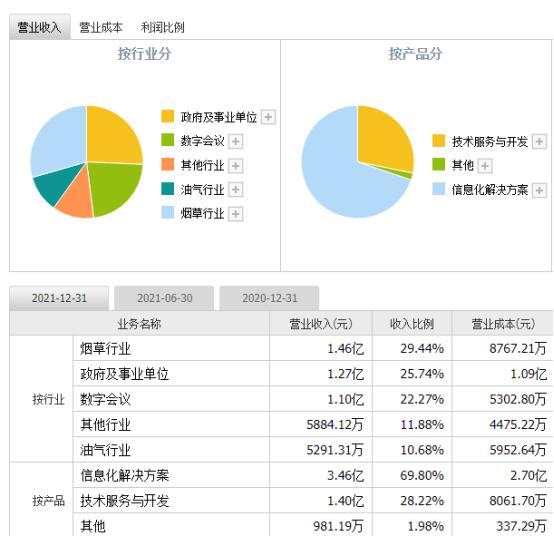Screen dimensions: 554x537
Task: Click the 按行业 row group label
Action: (x=48, y=400)
